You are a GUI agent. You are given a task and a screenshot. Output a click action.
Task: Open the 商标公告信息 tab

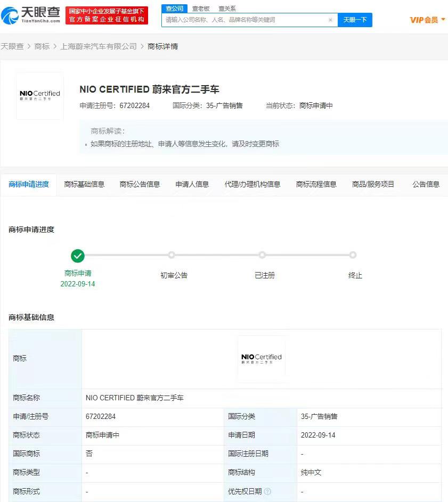(140, 184)
